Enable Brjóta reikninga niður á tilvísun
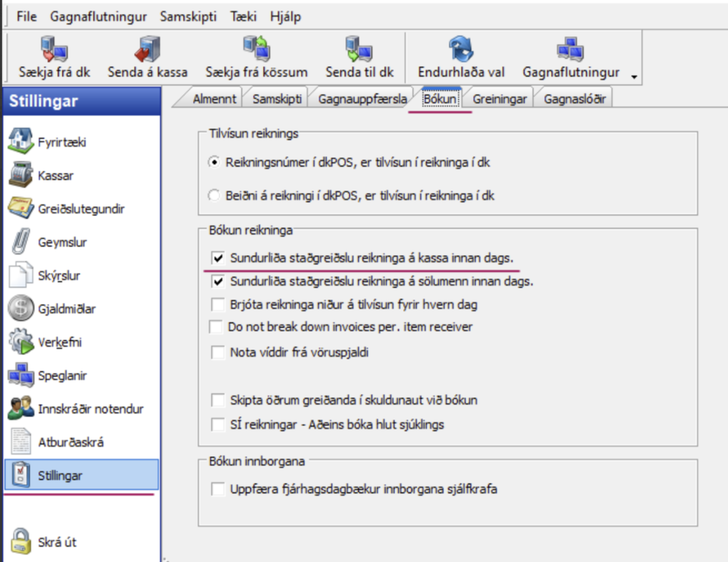Viewport: 728px width, 562px height. click(218, 304)
